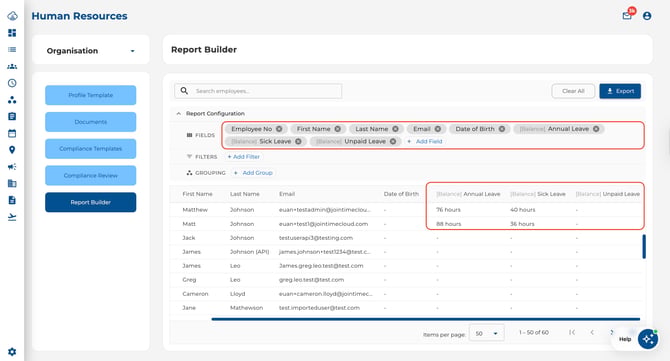The image size is (670, 361).
Task: Open the Compliance Review section
Action: point(91,176)
